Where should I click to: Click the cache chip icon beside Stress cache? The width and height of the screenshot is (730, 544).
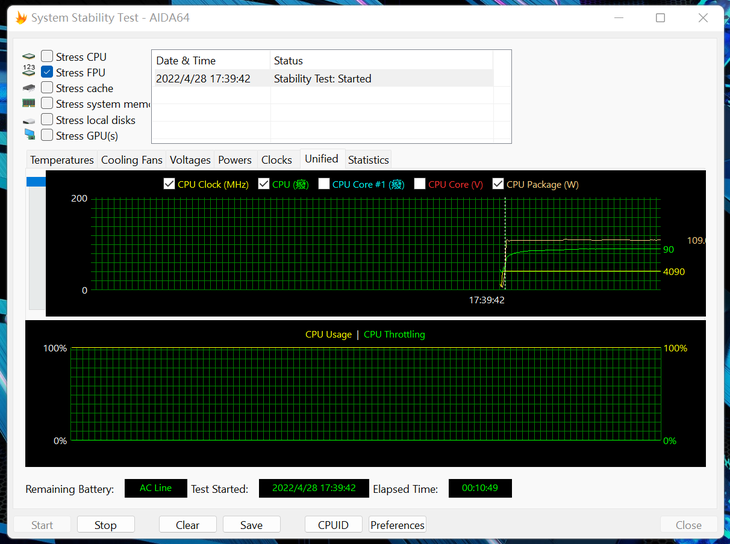(x=28, y=88)
